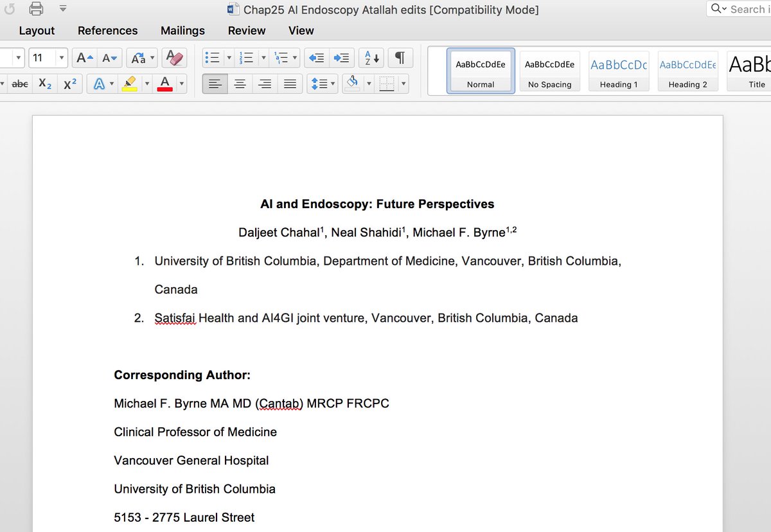Click the Clear Formatting eraser icon

[174, 58]
